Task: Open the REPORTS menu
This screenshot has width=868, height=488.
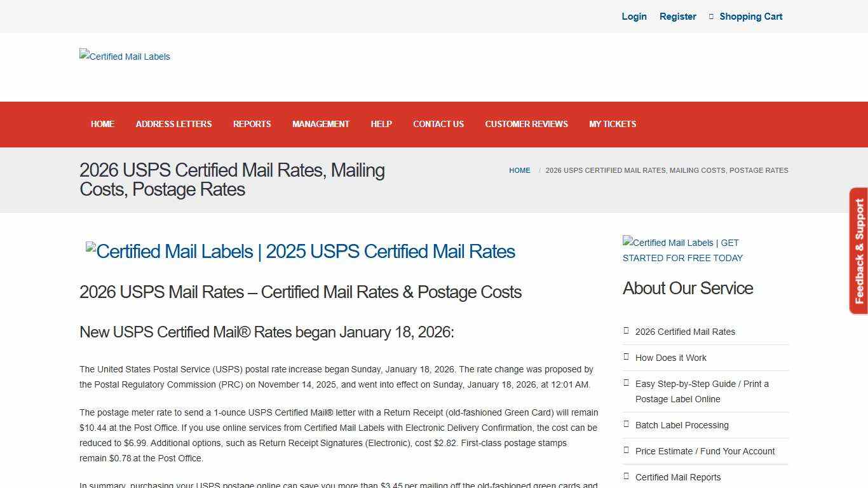Action: point(252,124)
